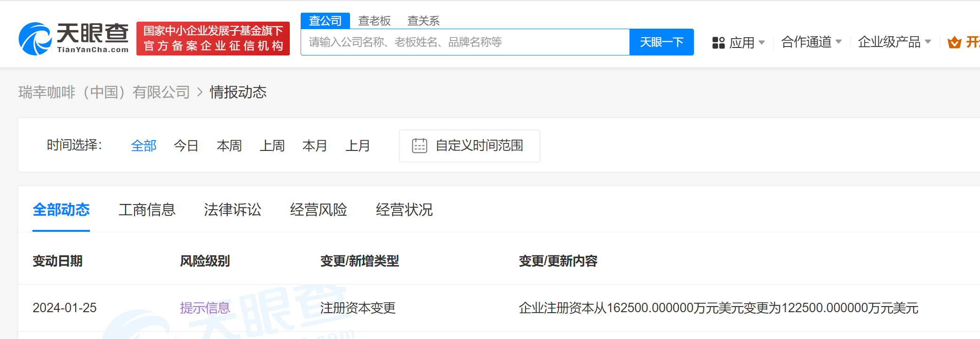This screenshot has width=980, height=339.
Task: Select the 上周 time filter
Action: click(272, 146)
